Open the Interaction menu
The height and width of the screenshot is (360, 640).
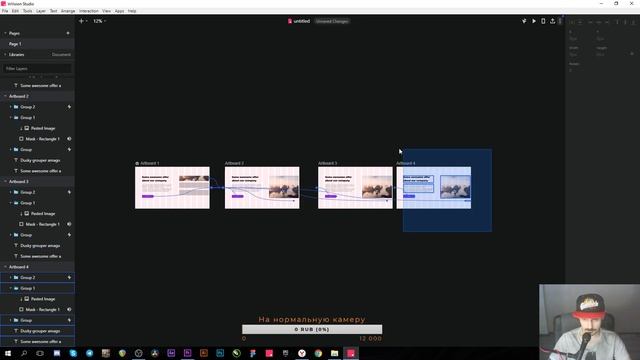(x=89, y=11)
